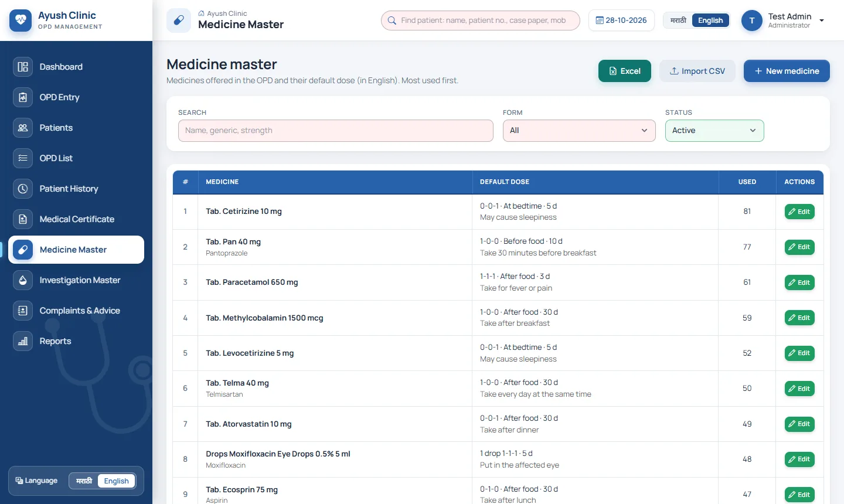Screen dimensions: 844x504
Task: Click the pill icon in the page header
Action: [179, 21]
